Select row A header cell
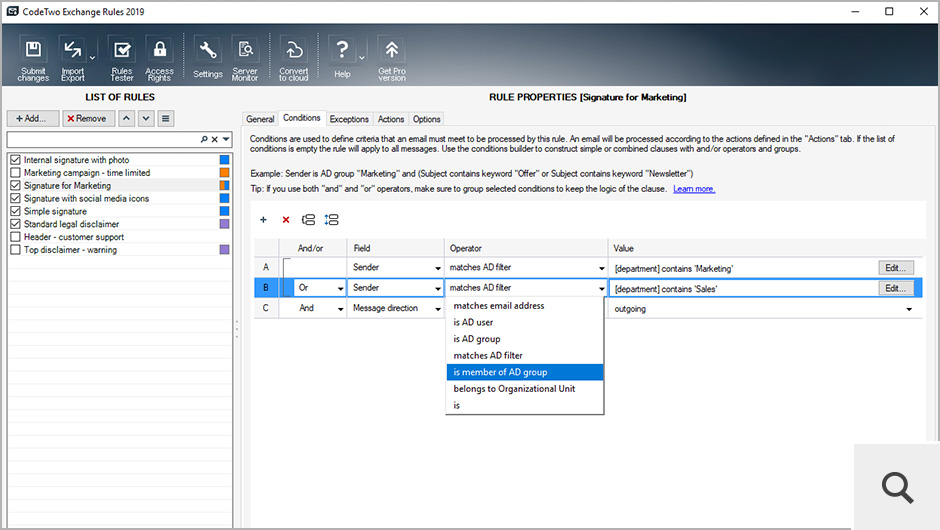The width and height of the screenshot is (940, 530). 266,267
